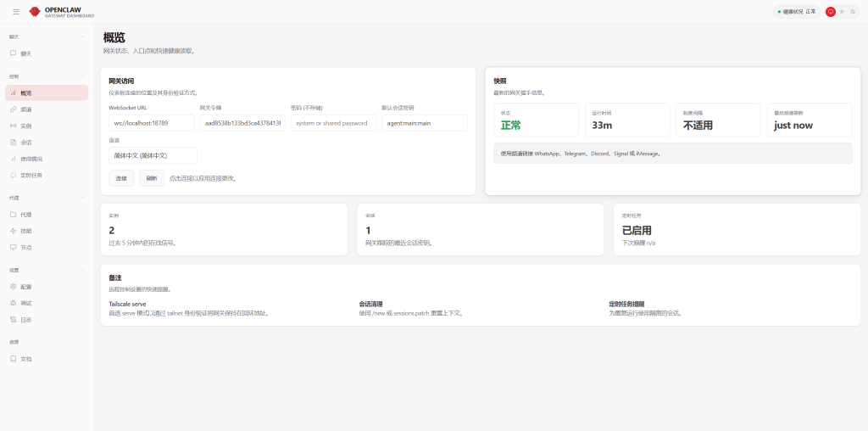The image size is (868, 431).
Task: Click the 密码 password input field
Action: pos(334,123)
